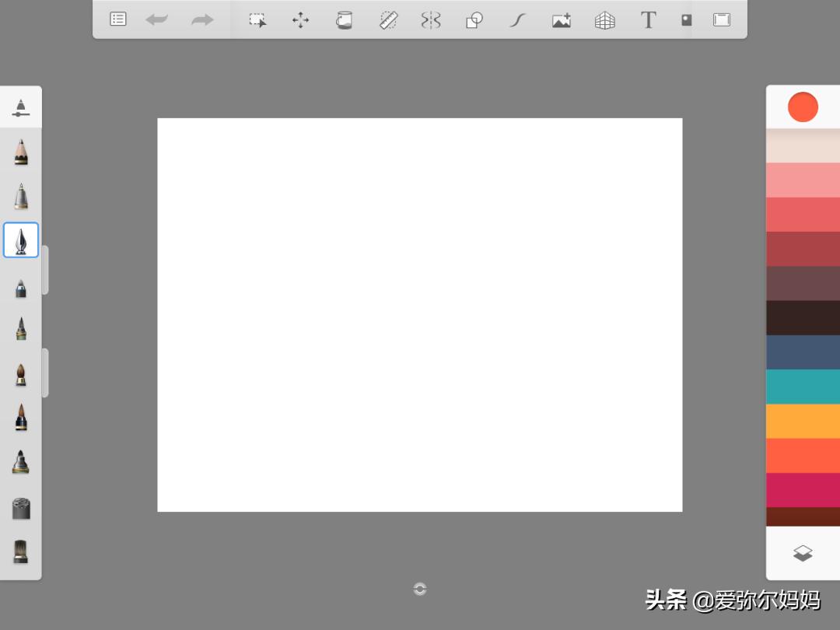Select the Shapes tool
Screen dimensions: 840x630
coord(474,19)
